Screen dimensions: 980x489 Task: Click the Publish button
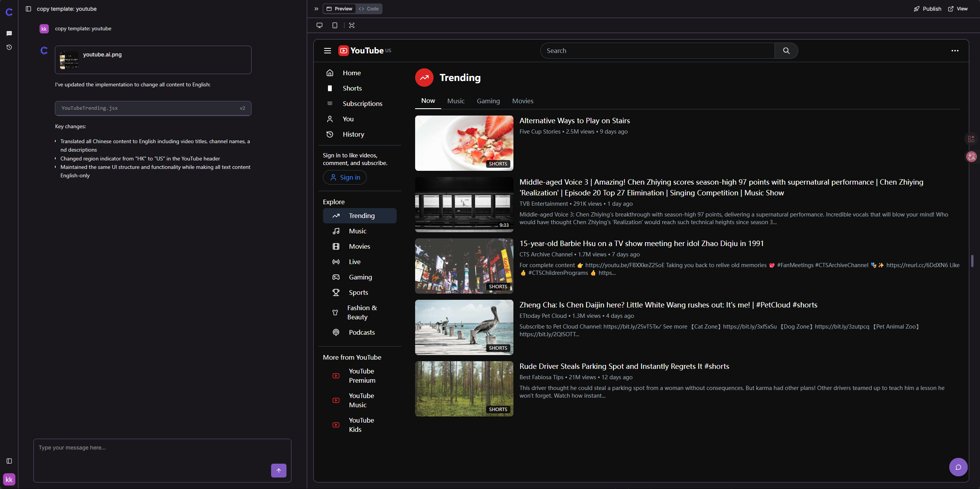click(927, 9)
